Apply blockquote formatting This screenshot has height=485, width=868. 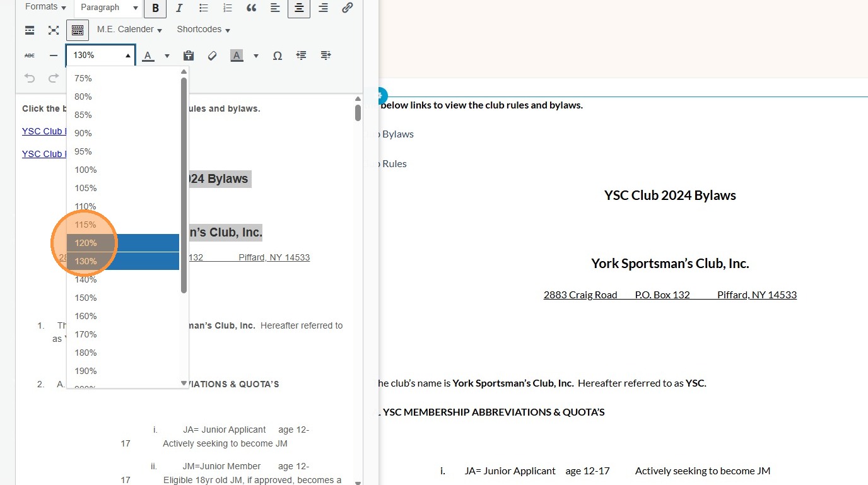tap(251, 8)
